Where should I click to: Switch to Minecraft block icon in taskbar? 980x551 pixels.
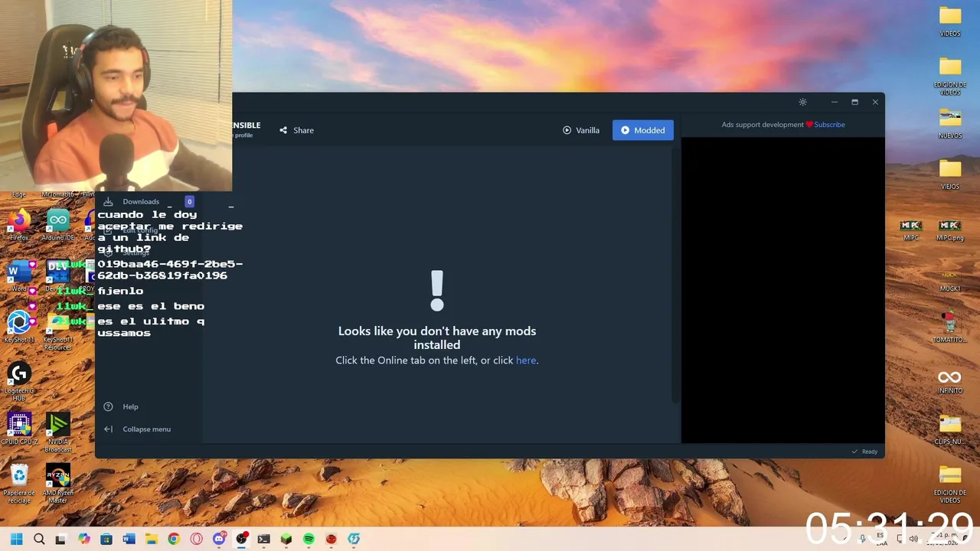point(286,539)
